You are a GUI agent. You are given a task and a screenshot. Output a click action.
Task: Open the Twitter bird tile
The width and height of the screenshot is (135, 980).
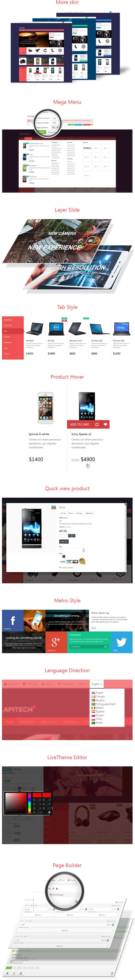[x=122, y=642]
